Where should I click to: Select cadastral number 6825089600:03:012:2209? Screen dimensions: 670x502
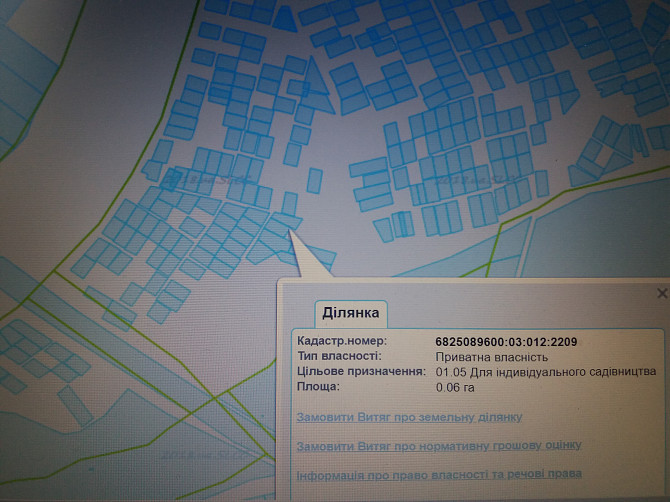pos(506,342)
